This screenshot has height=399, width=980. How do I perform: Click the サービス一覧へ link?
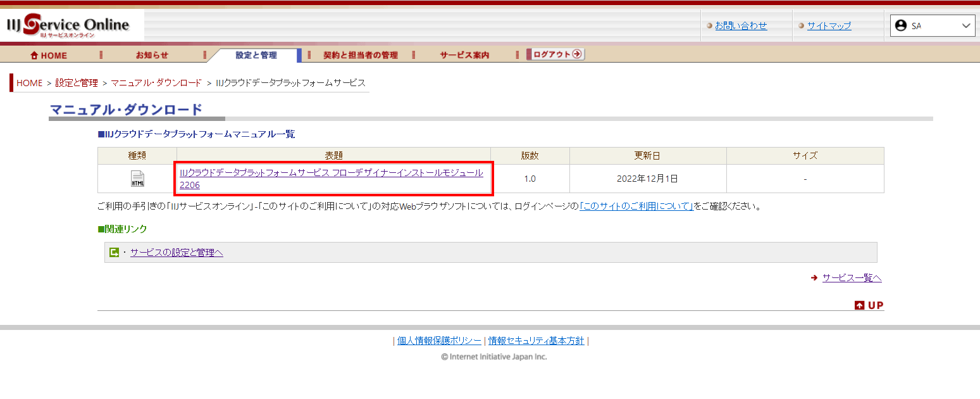(x=852, y=278)
